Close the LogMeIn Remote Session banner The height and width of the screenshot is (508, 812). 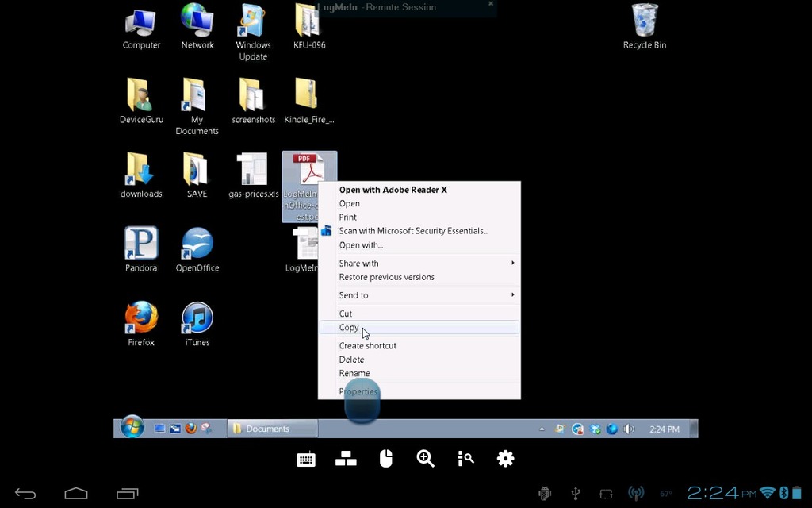click(x=491, y=4)
